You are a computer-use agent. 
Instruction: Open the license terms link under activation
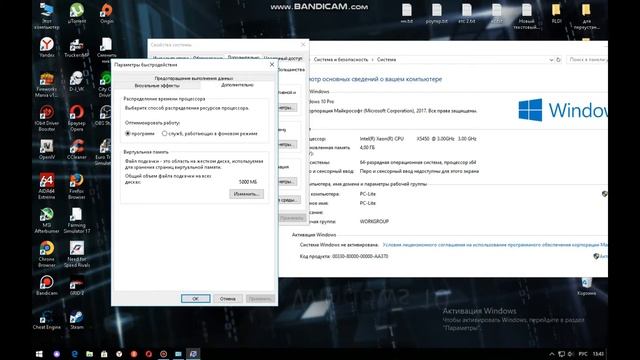click(495, 245)
